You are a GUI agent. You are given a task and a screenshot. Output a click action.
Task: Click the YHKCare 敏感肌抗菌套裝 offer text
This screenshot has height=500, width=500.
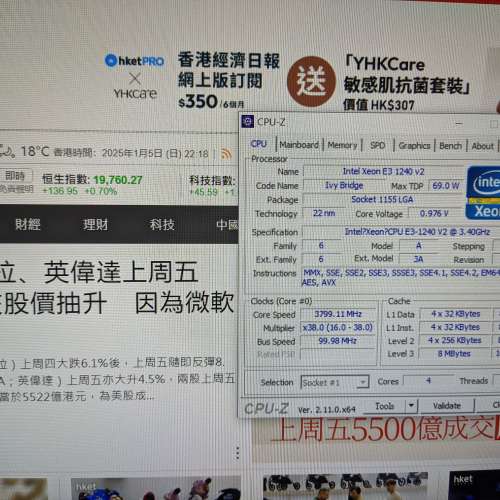click(407, 83)
